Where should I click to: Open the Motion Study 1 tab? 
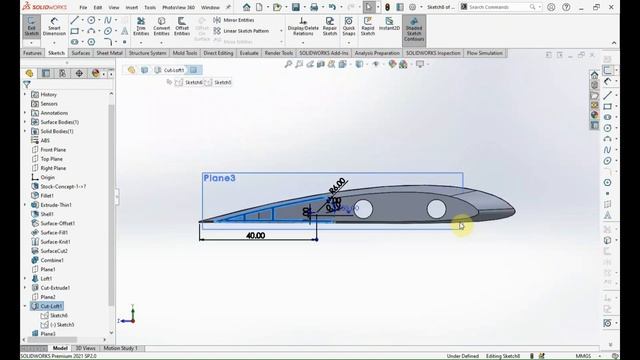tap(120, 348)
